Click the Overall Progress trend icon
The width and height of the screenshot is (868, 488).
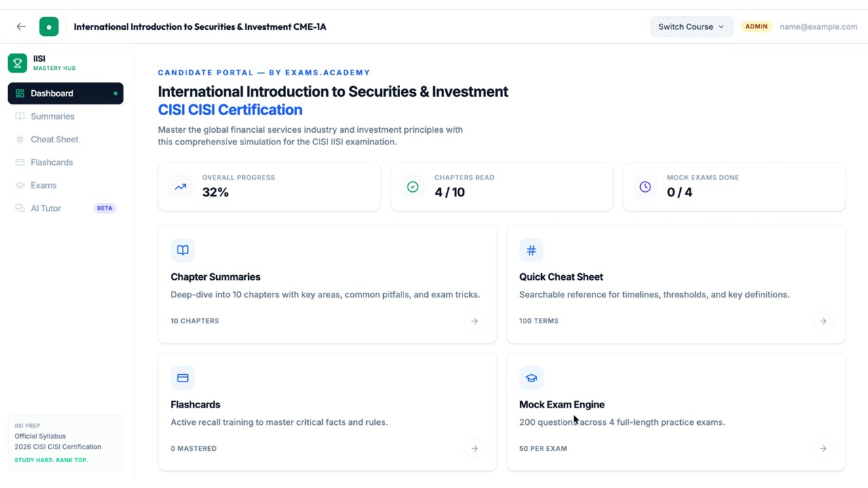point(180,186)
